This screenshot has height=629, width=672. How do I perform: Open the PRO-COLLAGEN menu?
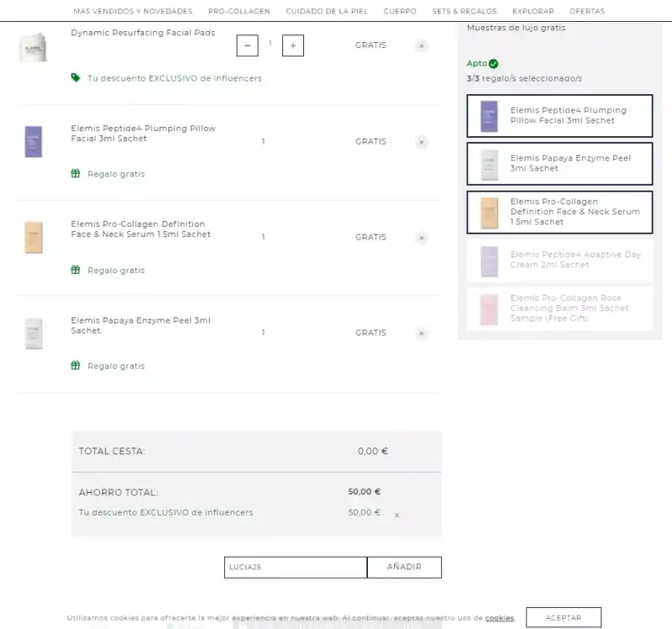[x=239, y=11]
